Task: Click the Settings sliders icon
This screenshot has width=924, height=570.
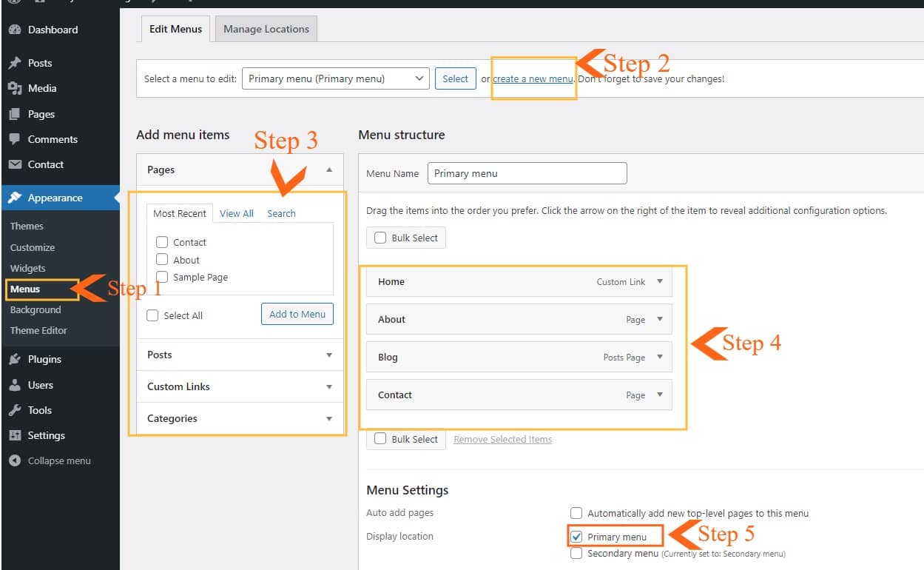Action: [x=15, y=435]
